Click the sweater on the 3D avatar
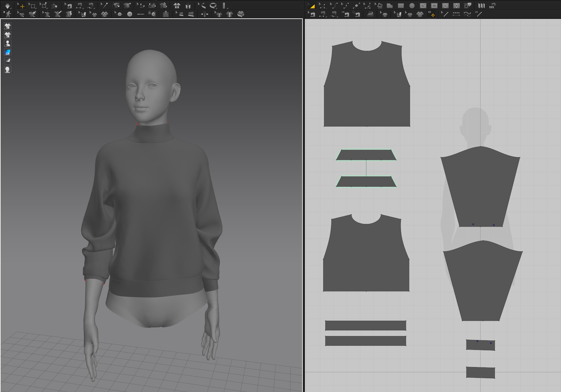The image size is (561, 392). 153,210
